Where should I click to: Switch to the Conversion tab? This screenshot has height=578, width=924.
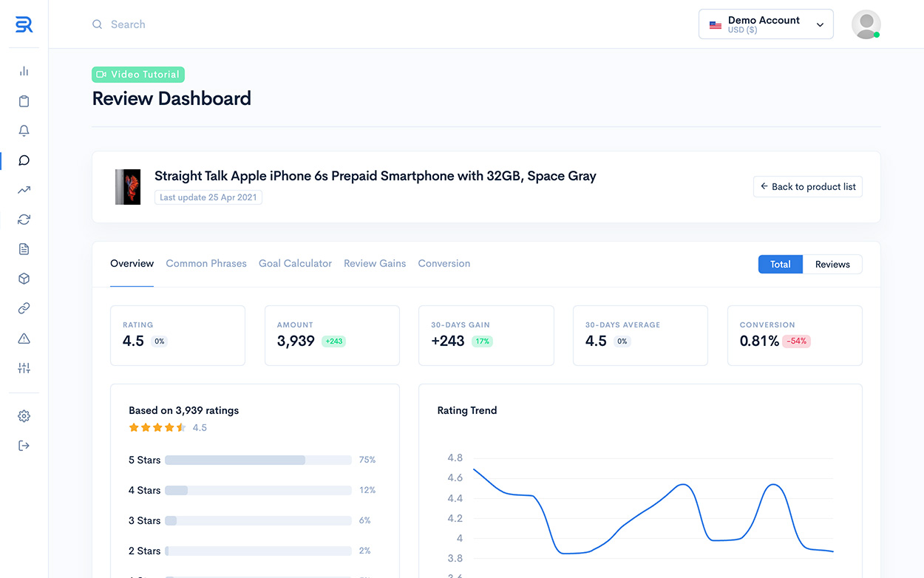(x=444, y=264)
